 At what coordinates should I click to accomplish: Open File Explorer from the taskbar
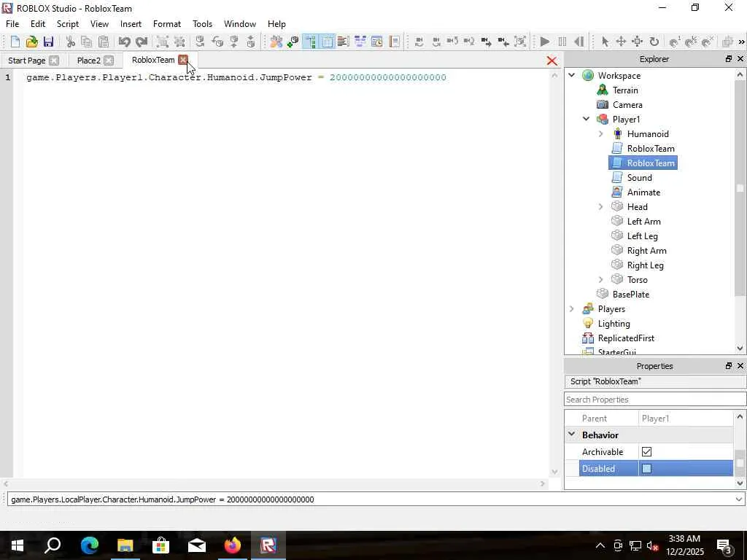click(125, 545)
